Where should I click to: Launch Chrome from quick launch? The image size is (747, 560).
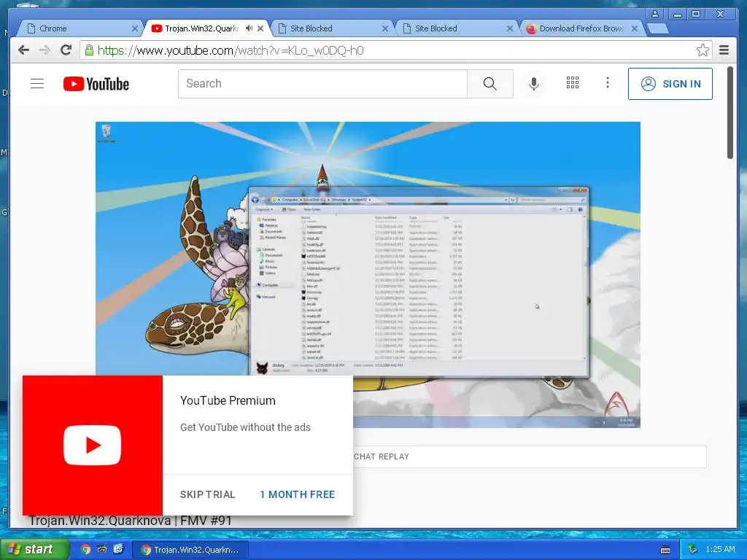click(85, 549)
